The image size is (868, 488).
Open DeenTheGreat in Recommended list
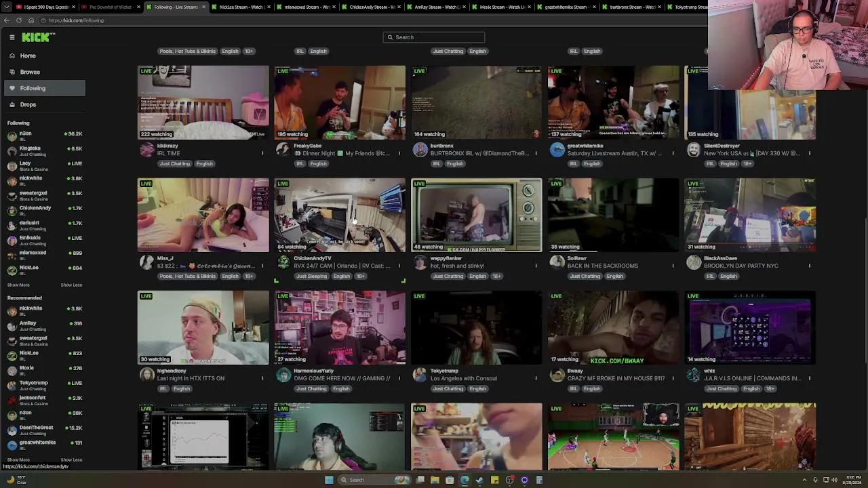click(x=45, y=430)
